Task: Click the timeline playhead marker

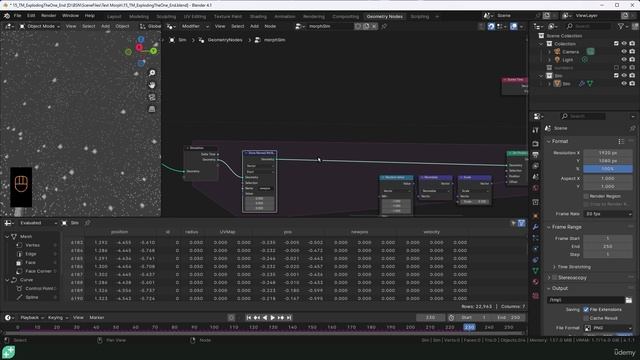Action: pyautogui.click(x=469, y=327)
